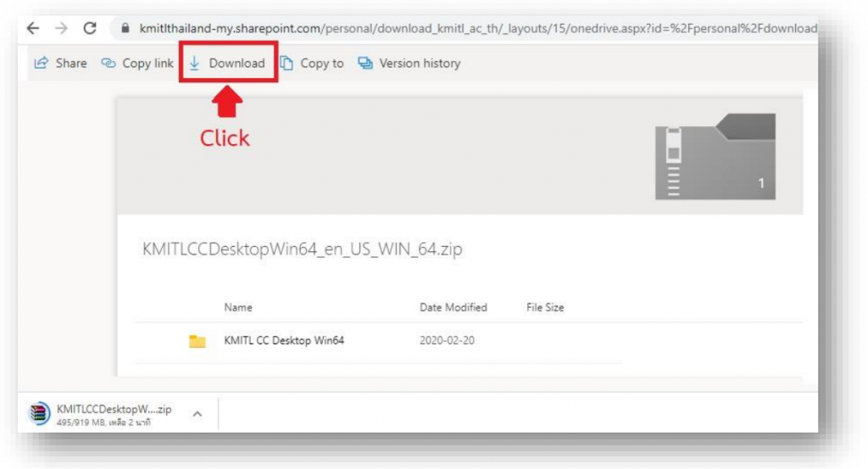Open the Share option in the toolbar
The width and height of the screenshot is (868, 469).
[60, 64]
